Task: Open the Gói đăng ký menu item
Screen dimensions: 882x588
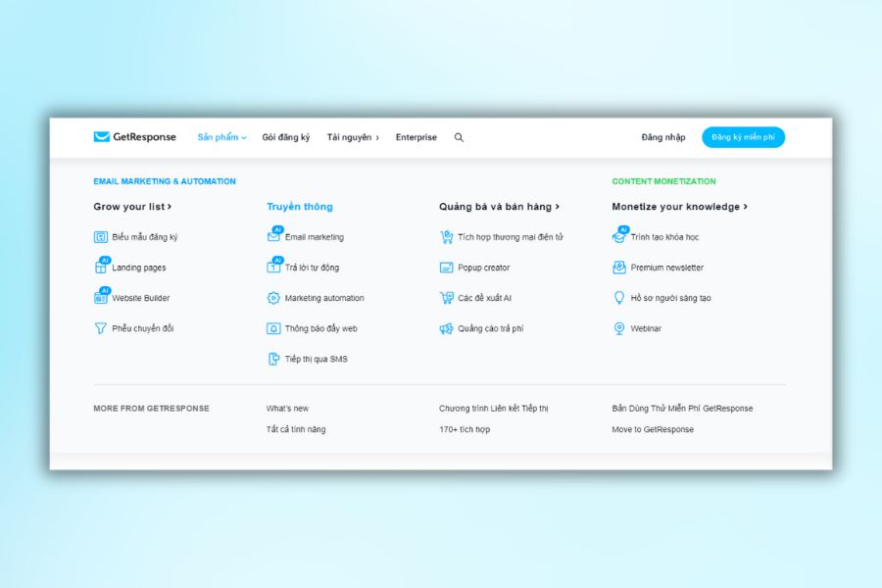Action: (x=285, y=137)
